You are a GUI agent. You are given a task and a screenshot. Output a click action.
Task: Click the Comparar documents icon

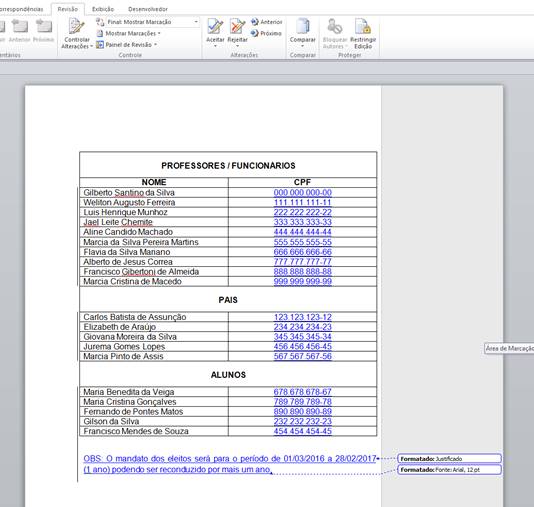(x=302, y=27)
